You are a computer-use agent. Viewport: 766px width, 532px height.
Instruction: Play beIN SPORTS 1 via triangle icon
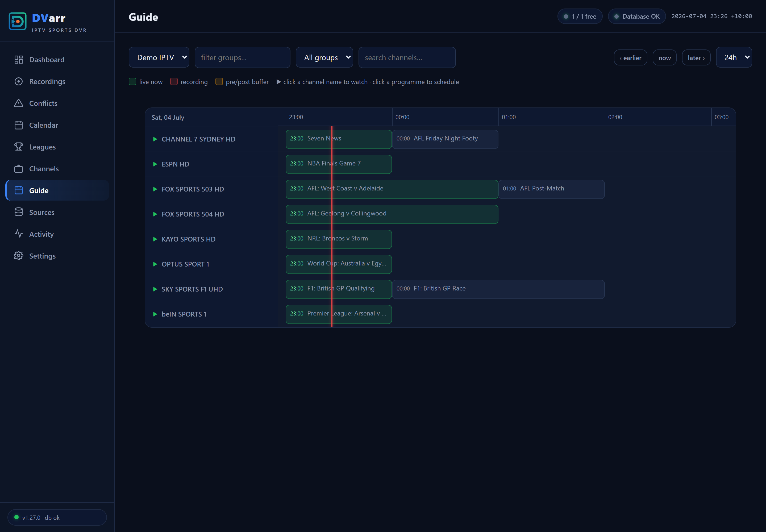click(x=155, y=314)
